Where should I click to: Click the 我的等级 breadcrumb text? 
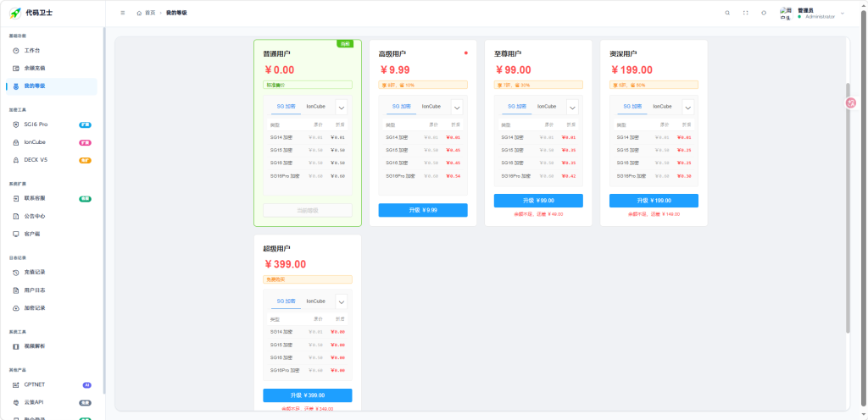176,13
